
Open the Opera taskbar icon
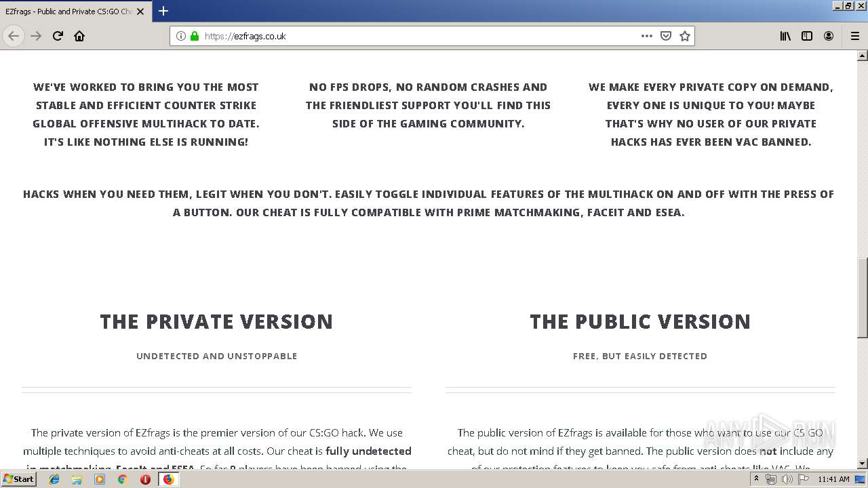click(x=145, y=479)
